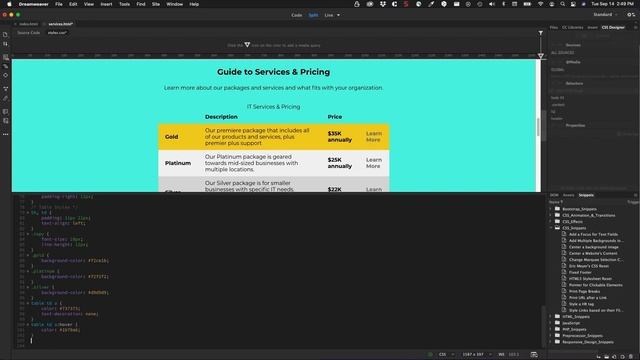Collapse the CSS_Snippets folder

point(551,228)
